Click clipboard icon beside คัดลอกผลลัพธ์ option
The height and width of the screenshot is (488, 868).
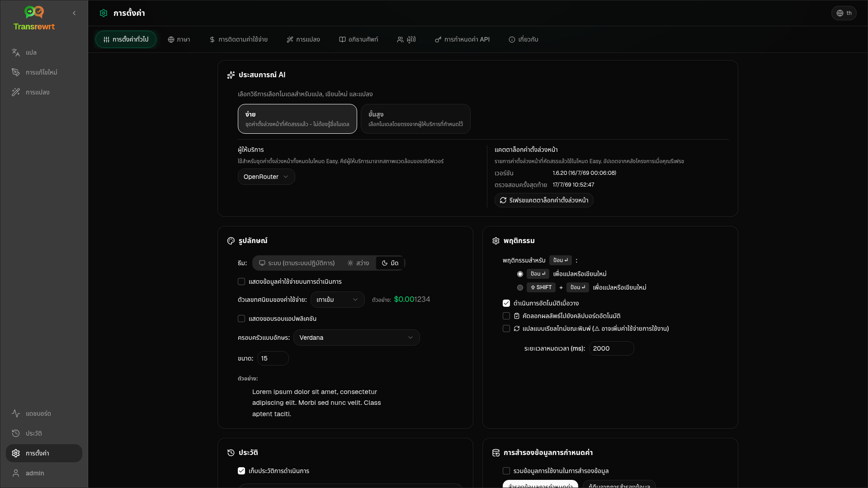[x=517, y=316]
